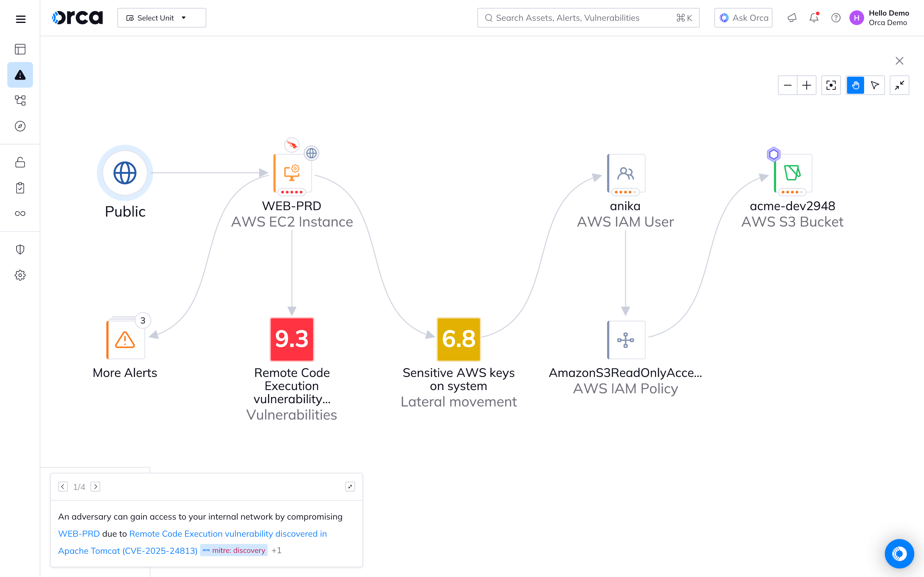Open the Hello Demo user profile avatar
This screenshot has width=924, height=577.
856,18
